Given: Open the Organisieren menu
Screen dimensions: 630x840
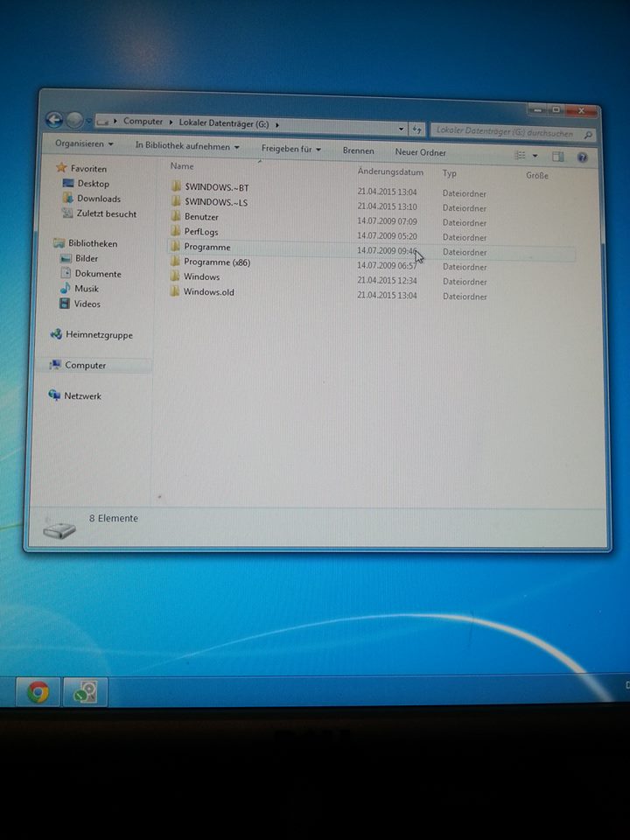Looking at the screenshot, I should (x=84, y=143).
